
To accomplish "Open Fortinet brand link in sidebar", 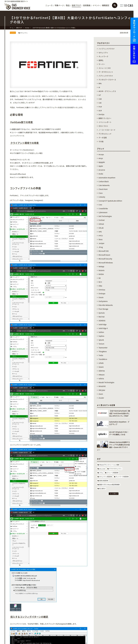I will pos(101,220).
